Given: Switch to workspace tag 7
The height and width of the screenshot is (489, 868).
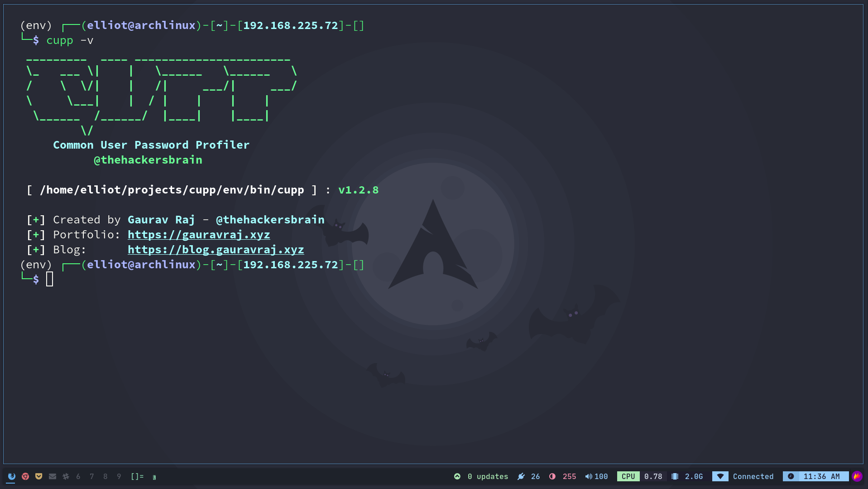Looking at the screenshot, I should pyautogui.click(x=92, y=476).
